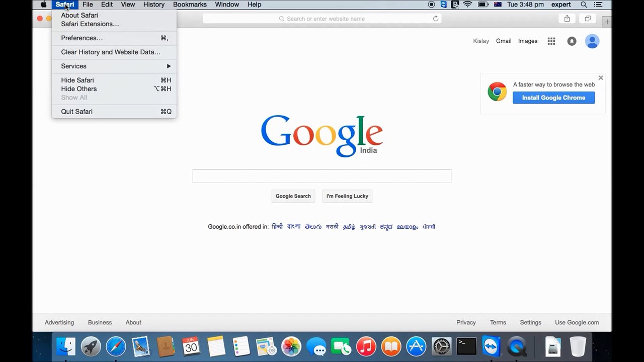Choose Quit Safari menu item
The height and width of the screenshot is (362, 644).
114,111
